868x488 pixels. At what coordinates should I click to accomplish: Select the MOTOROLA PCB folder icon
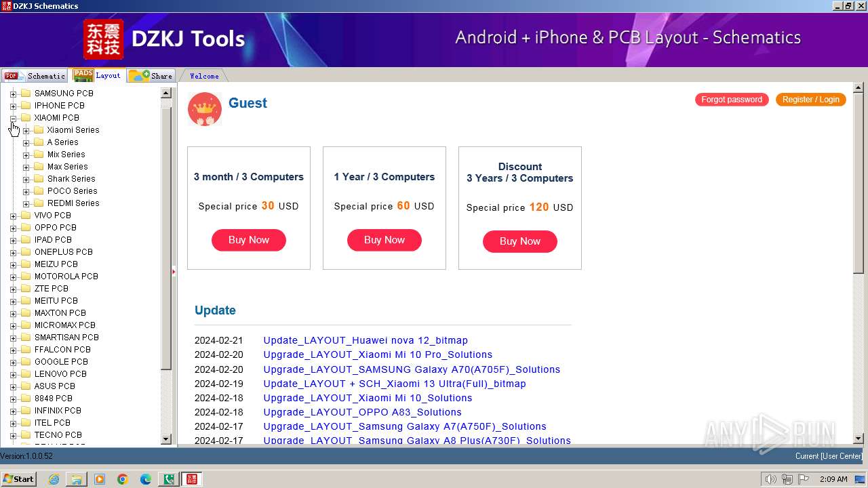coord(26,277)
